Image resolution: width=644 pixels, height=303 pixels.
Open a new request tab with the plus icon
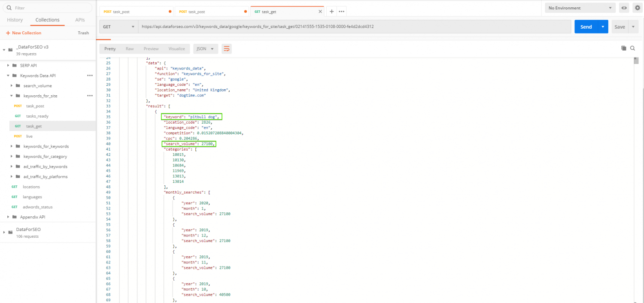331,11
